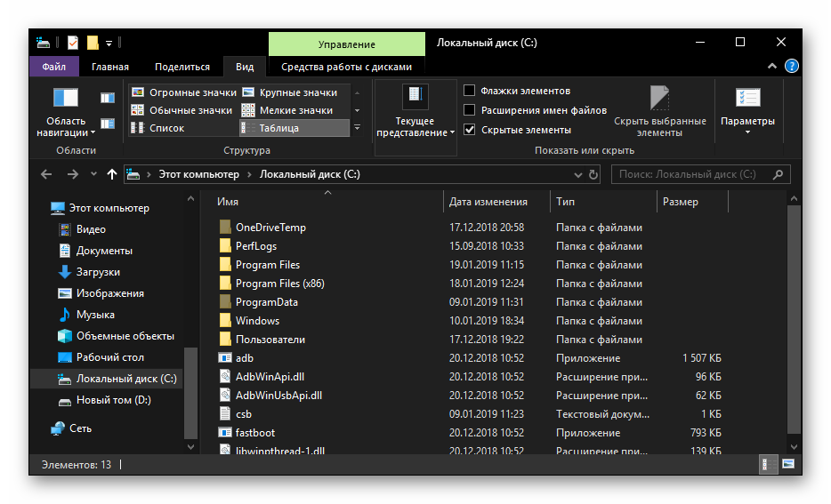Viewport: 831px width, 504px height.
Task: Open the File tab
Action: tap(53, 67)
